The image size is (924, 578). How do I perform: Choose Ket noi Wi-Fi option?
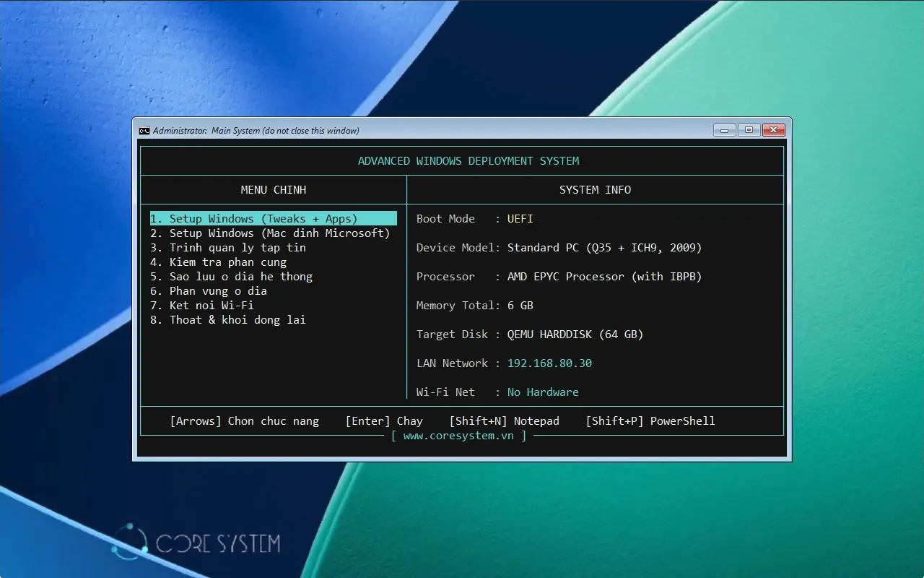pos(202,305)
